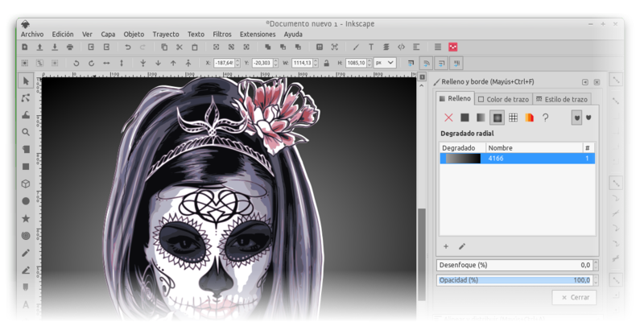The image size is (644, 322).
Task: Click the Desenfoque (%) slider
Action: coord(514,266)
